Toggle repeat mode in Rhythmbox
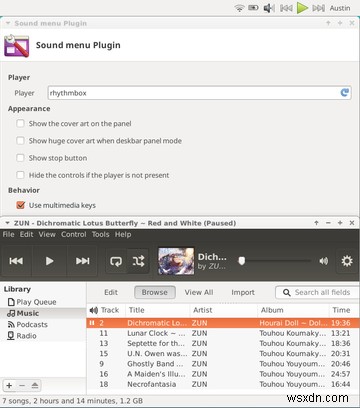Viewport: 360px width, 408px height. point(116,261)
